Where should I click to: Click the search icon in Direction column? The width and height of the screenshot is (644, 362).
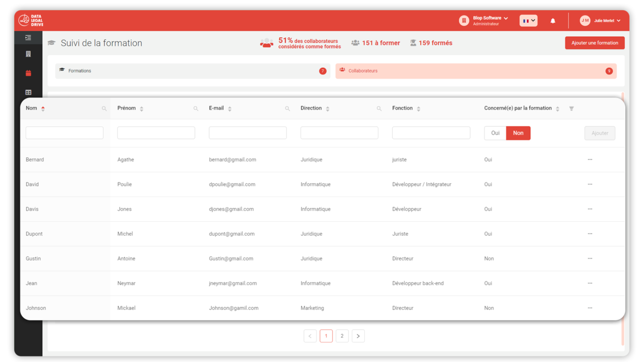[379, 109]
